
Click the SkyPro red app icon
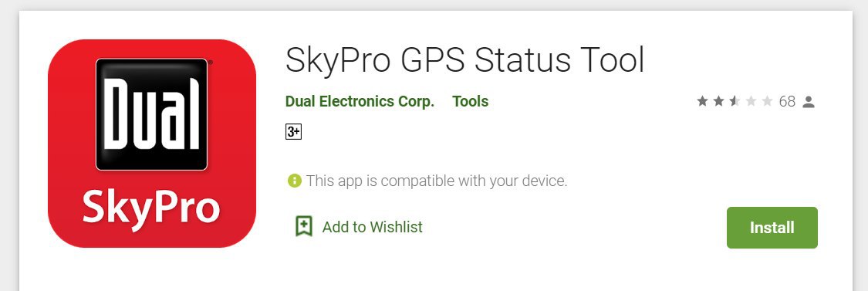[152, 144]
